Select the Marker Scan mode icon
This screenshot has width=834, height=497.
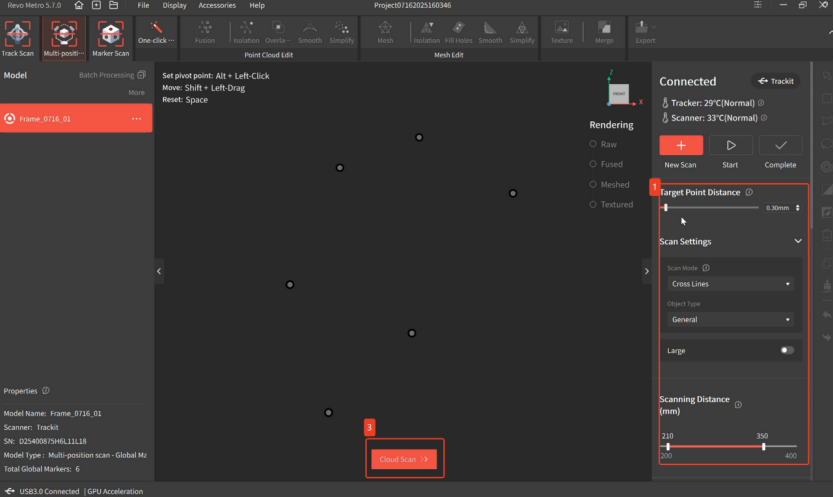coord(110,36)
